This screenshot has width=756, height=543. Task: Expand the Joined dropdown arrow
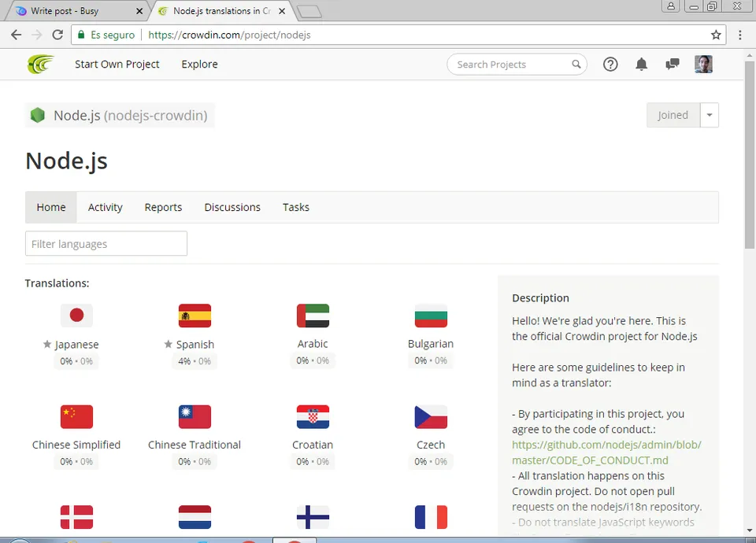pos(710,115)
